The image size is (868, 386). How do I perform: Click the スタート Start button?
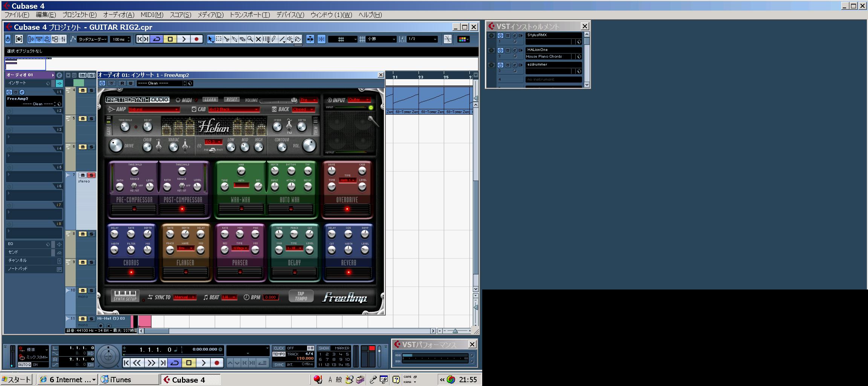click(16, 380)
